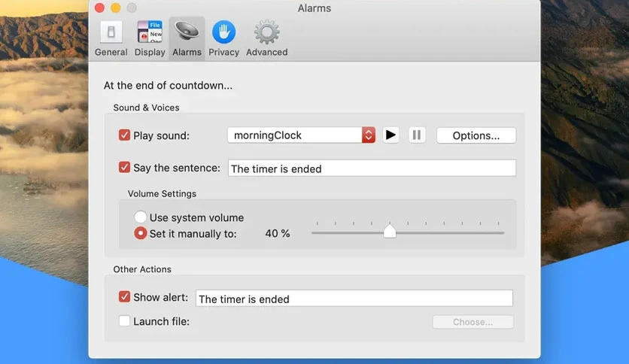Viewport: 629px width, 364px height.
Task: Close the Alarms window using the red button
Action: (99, 8)
